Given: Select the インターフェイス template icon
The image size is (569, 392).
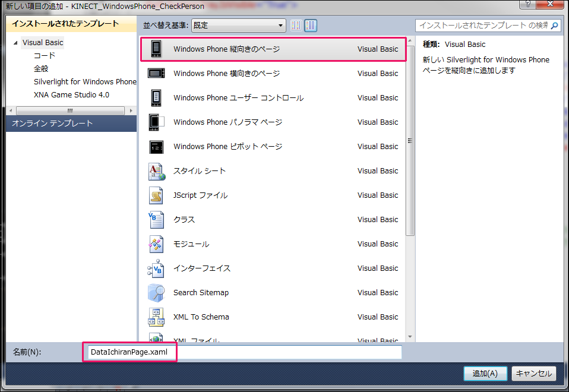Looking at the screenshot, I should point(156,268).
